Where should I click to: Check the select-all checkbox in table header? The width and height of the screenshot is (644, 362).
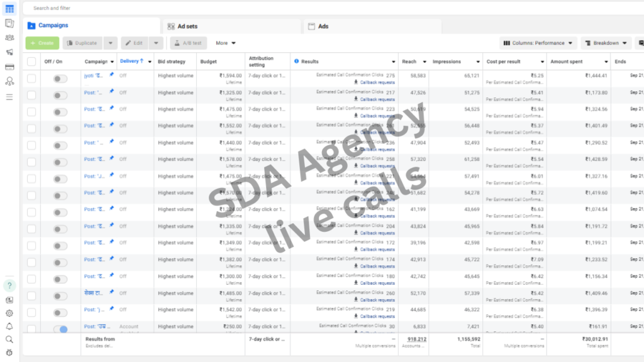click(31, 62)
